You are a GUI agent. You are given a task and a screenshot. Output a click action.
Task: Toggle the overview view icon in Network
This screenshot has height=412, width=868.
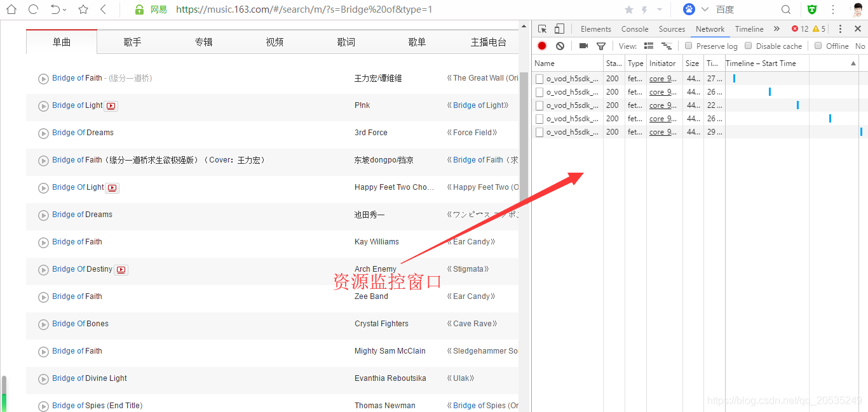(667, 46)
